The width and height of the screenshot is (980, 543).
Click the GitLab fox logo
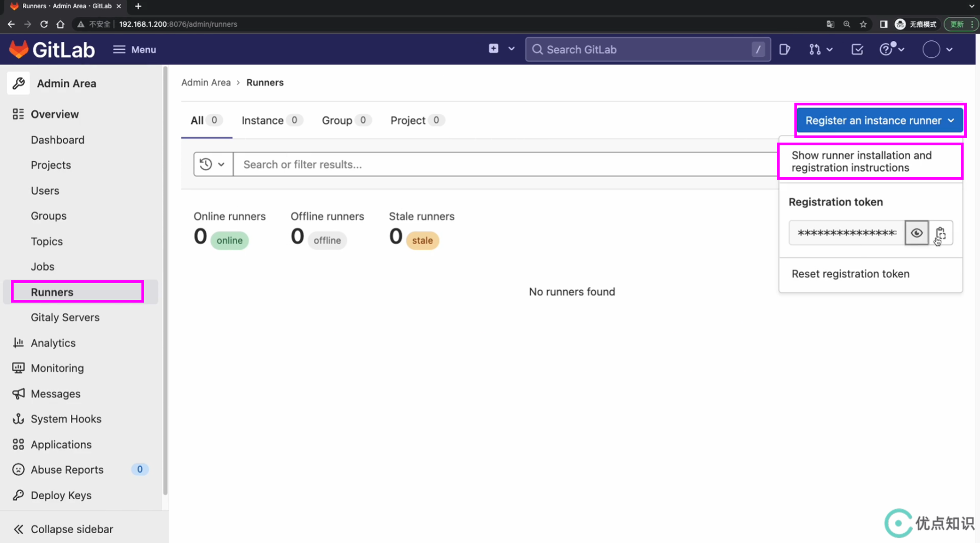(x=19, y=49)
